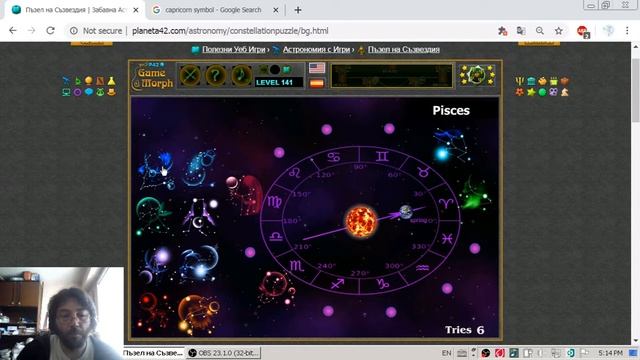Screen dimensions: 640x360
Task: Open the star-ringed achievement badge
Action: 477,75
